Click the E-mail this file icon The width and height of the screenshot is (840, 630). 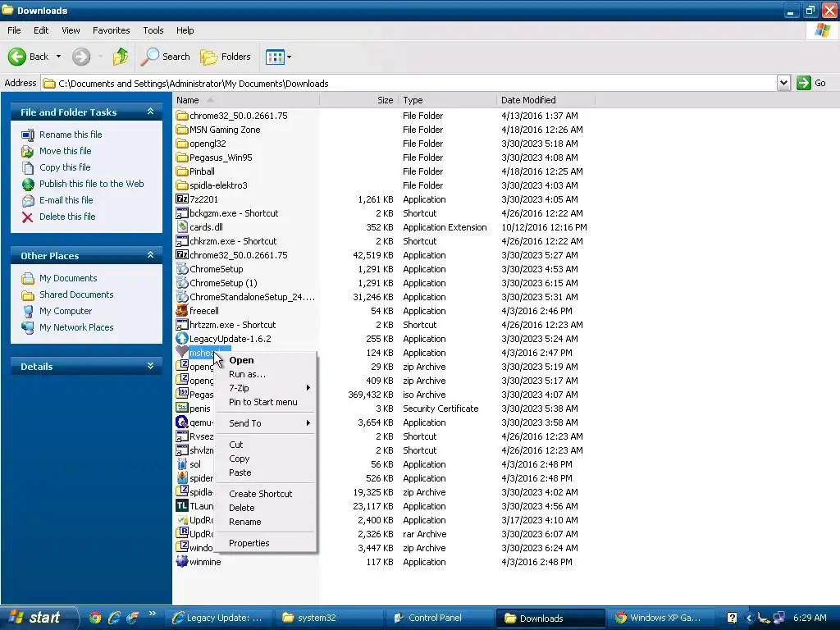click(28, 200)
